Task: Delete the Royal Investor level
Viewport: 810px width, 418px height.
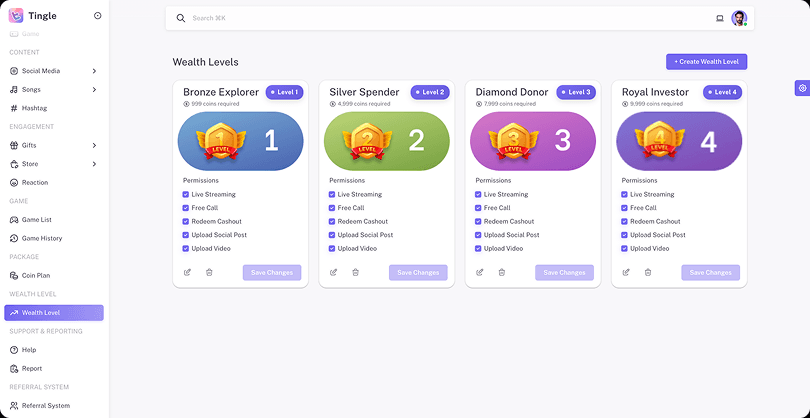Action: click(648, 272)
